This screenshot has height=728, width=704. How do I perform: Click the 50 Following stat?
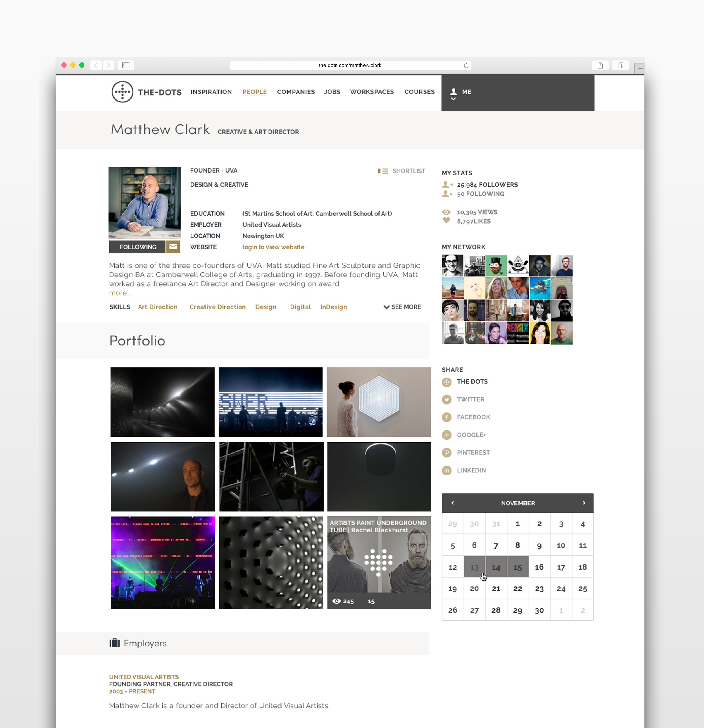480,194
